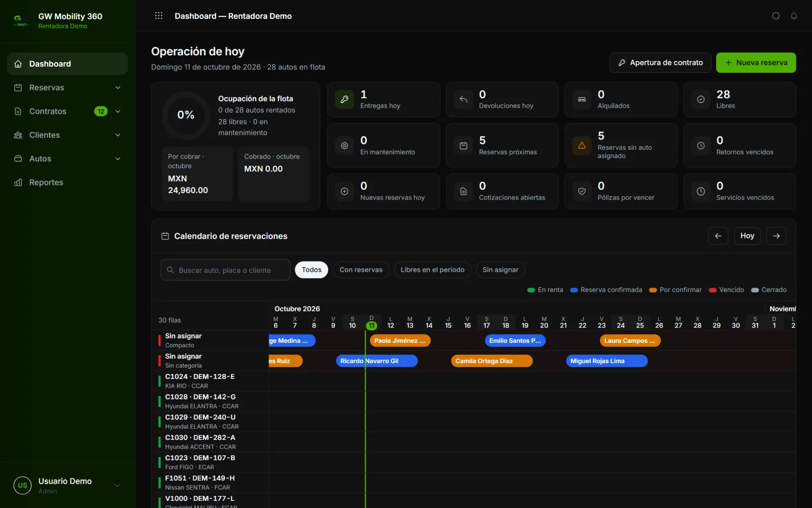Screen dimensions: 812x508
Task: Click warning triangle on Reservas sin auto asignado
Action: coord(582,145)
